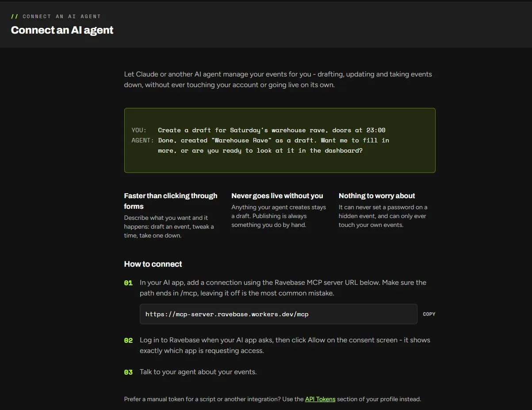Click the step number 02 label
This screenshot has height=410, width=532.
[x=128, y=341]
